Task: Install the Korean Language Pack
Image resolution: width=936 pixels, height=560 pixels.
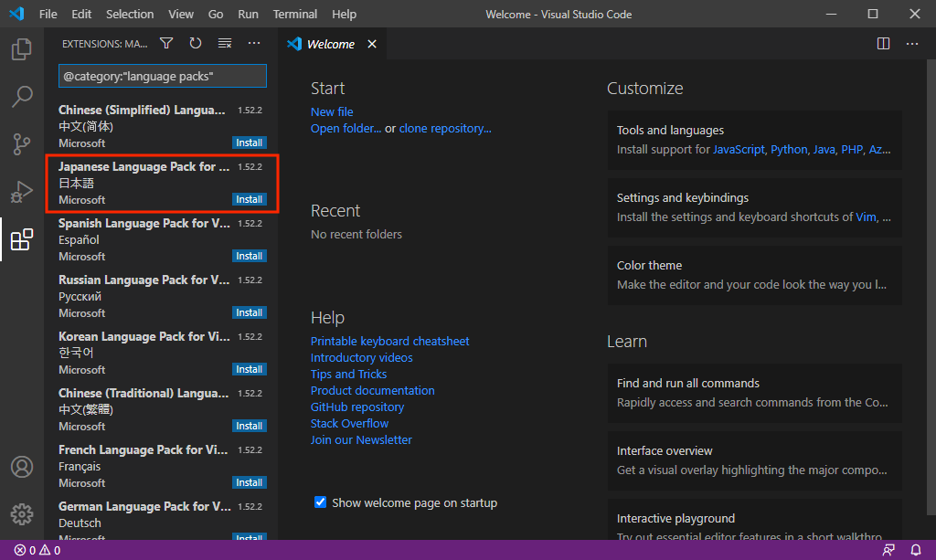Action: pos(249,369)
